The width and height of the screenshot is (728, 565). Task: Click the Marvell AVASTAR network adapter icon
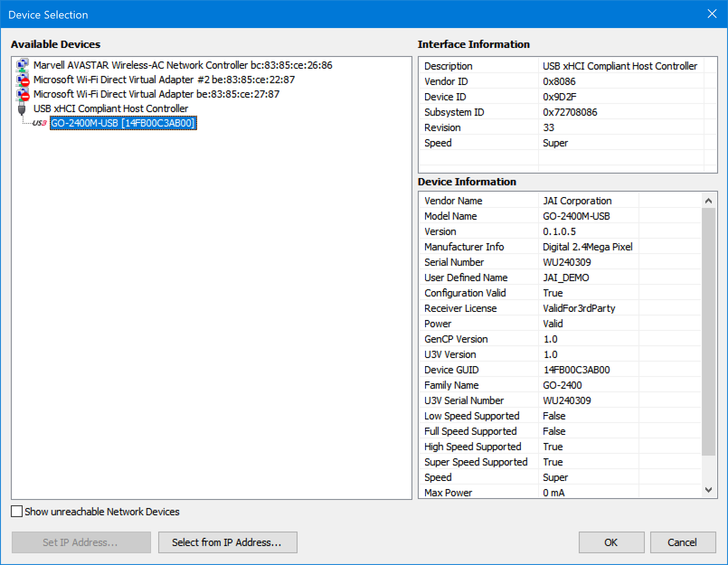point(21,65)
